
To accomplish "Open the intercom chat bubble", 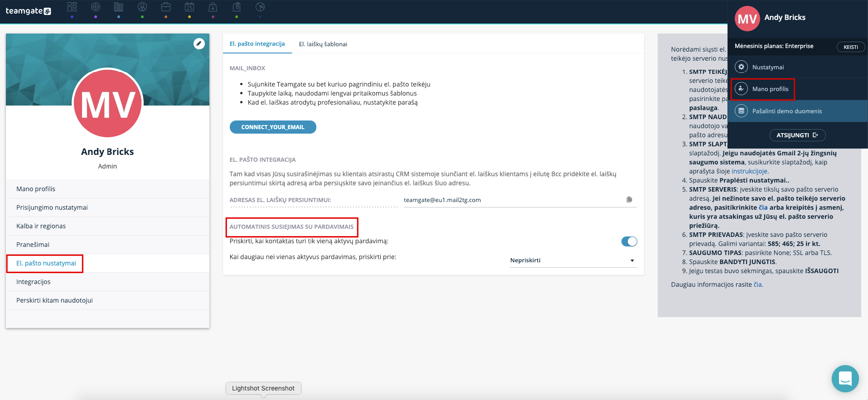I will pos(845,379).
